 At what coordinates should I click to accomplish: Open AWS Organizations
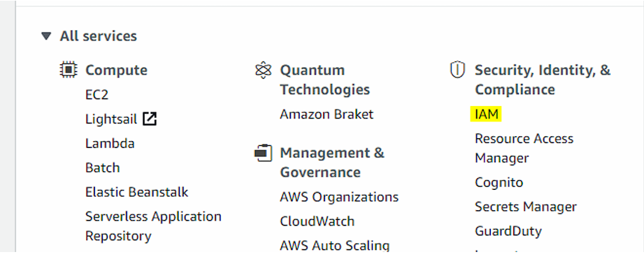[339, 197]
